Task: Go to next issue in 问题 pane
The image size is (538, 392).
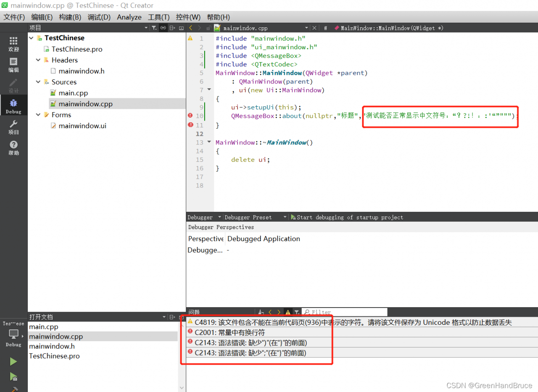Action: tap(278, 312)
